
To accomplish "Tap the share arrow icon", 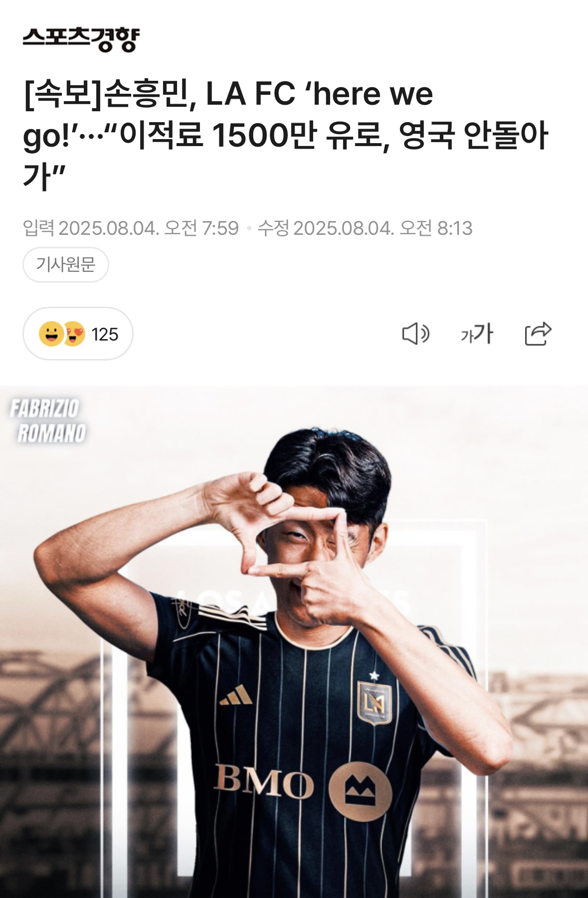I will point(538,334).
